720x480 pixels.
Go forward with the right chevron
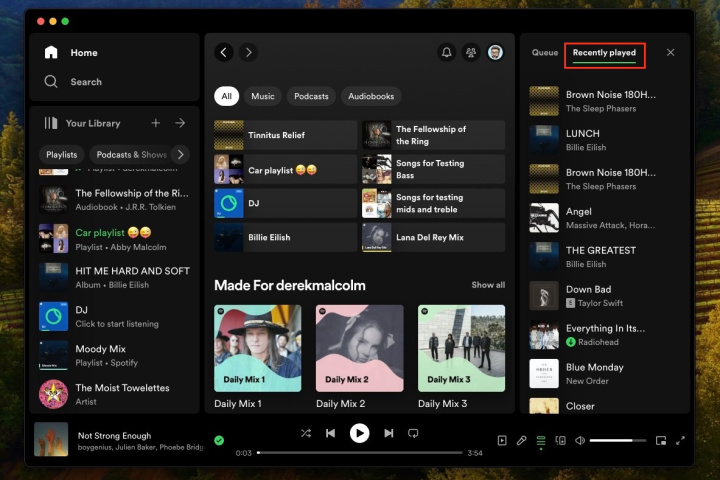point(248,52)
